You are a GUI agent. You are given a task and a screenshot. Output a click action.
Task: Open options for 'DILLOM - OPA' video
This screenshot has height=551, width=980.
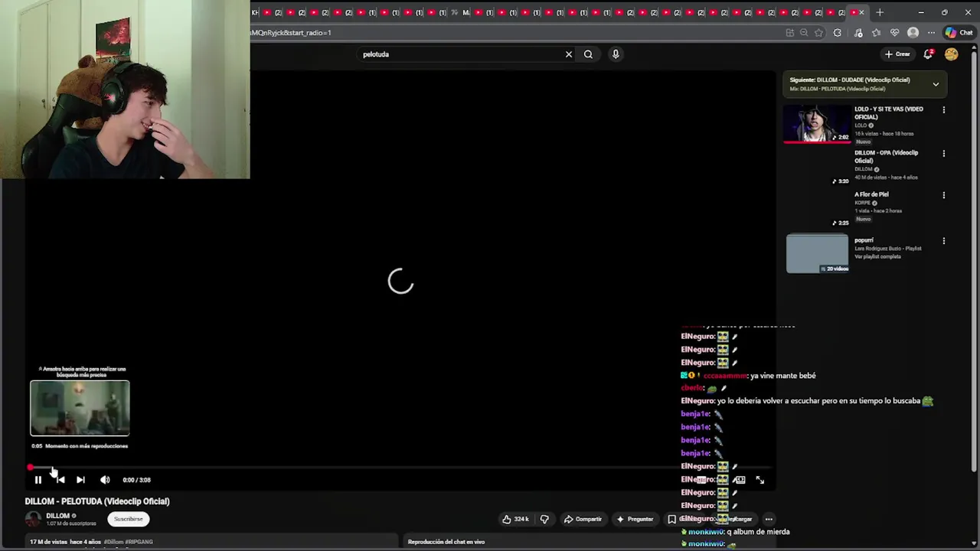click(x=943, y=154)
